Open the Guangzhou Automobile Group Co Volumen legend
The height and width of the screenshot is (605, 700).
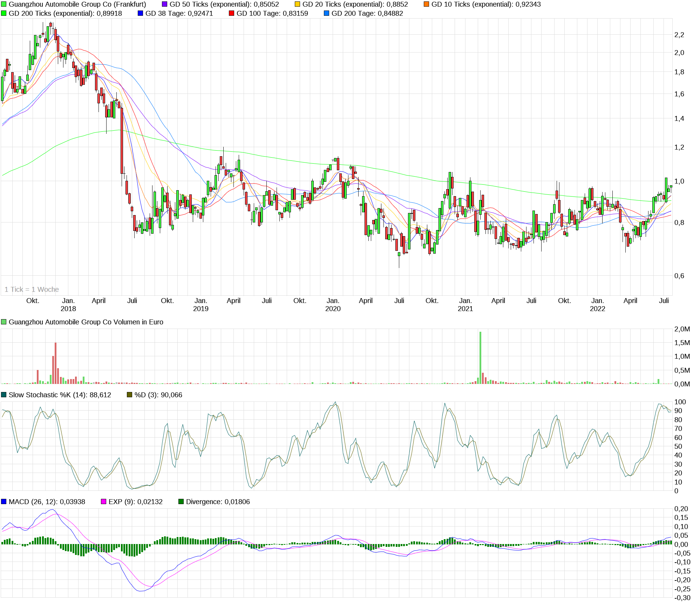[86, 322]
